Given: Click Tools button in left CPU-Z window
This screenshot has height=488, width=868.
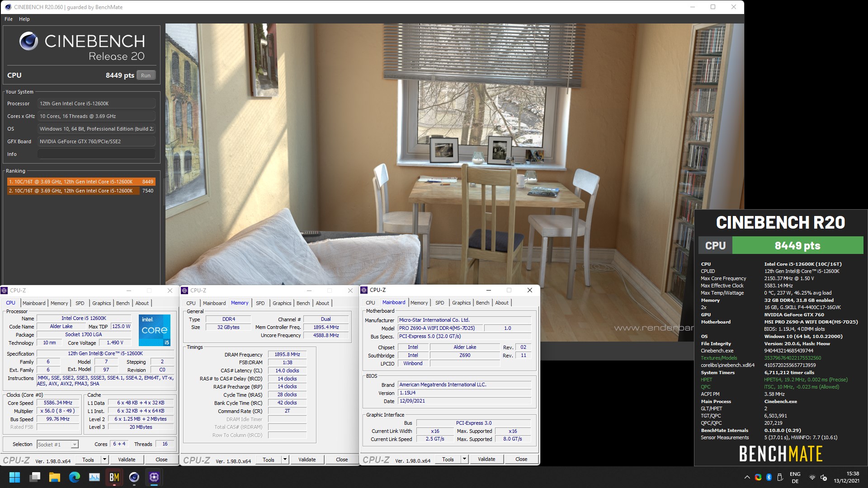Looking at the screenshot, I should (x=88, y=460).
